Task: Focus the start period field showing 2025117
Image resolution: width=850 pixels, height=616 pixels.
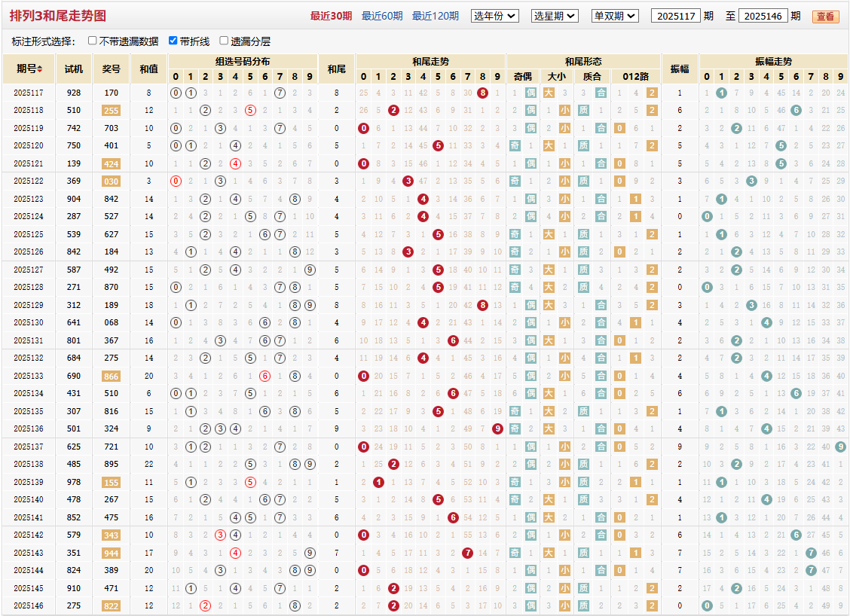Action: [x=676, y=17]
